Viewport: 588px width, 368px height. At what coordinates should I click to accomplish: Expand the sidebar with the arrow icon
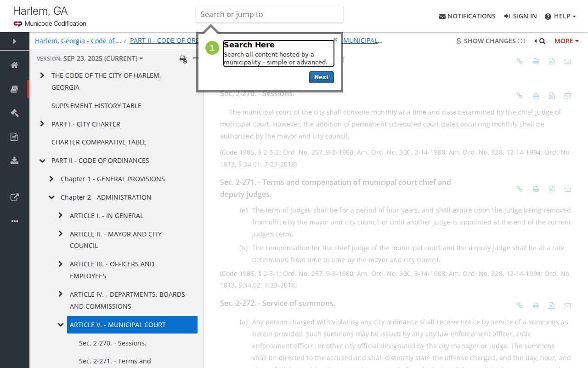point(15,41)
